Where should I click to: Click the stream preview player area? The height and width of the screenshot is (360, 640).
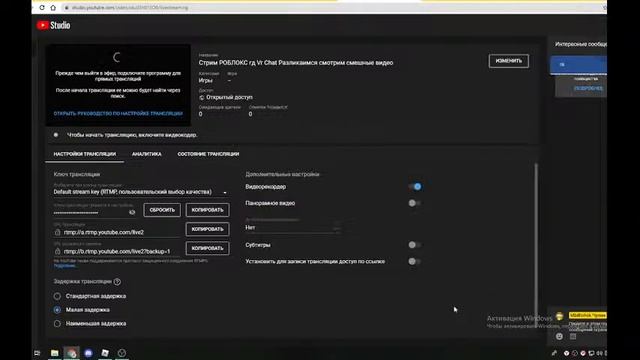118,85
